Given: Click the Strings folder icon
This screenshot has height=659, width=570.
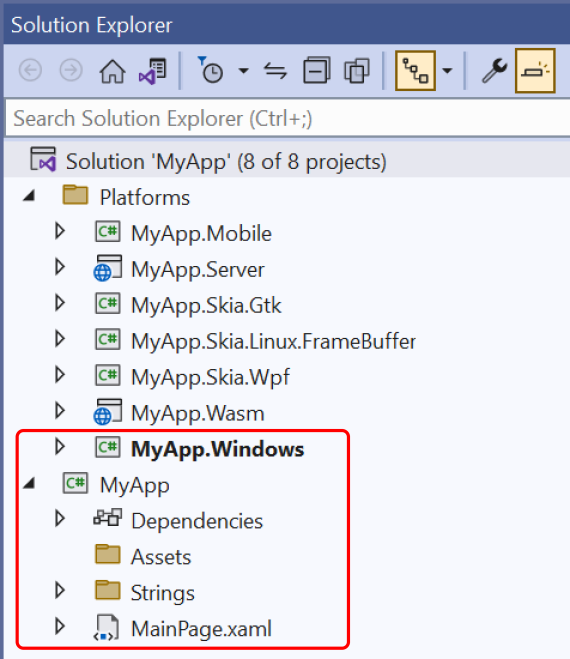Looking at the screenshot, I should (108, 590).
